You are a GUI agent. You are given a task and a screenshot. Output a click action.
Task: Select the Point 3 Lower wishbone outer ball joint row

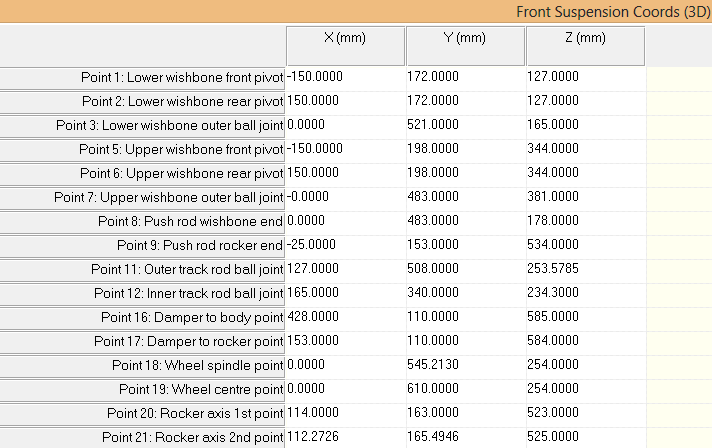click(x=143, y=125)
